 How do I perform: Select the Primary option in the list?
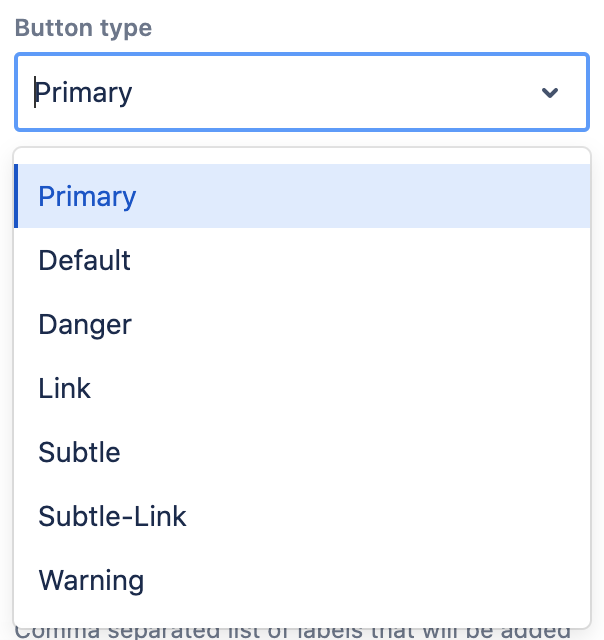pyautogui.click(x=87, y=196)
